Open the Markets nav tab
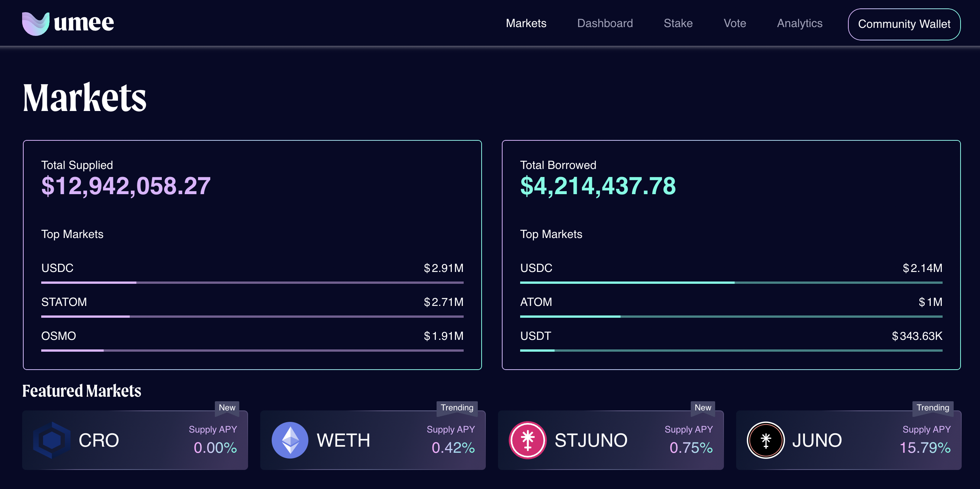Image resolution: width=980 pixels, height=489 pixels. tap(526, 23)
